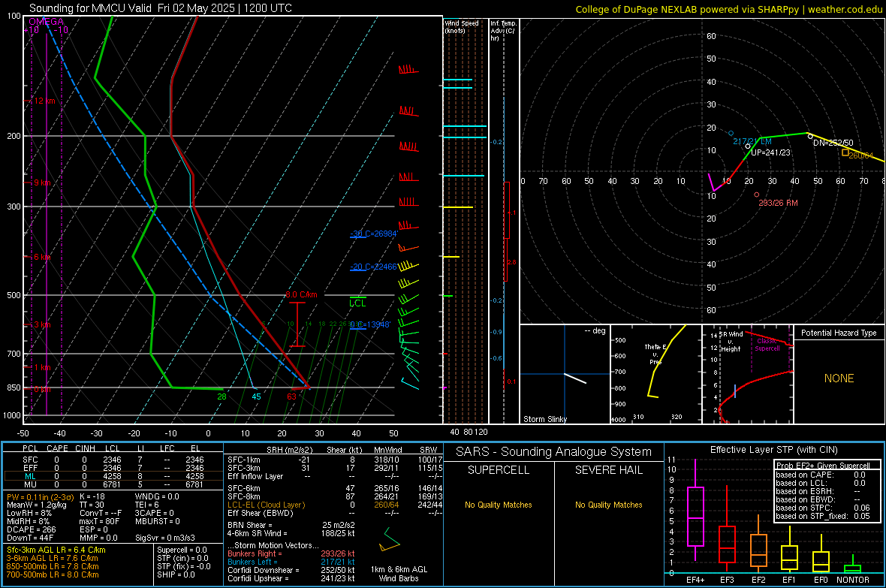Select the SFC-1km shear row
The image size is (886, 588).
(335, 460)
